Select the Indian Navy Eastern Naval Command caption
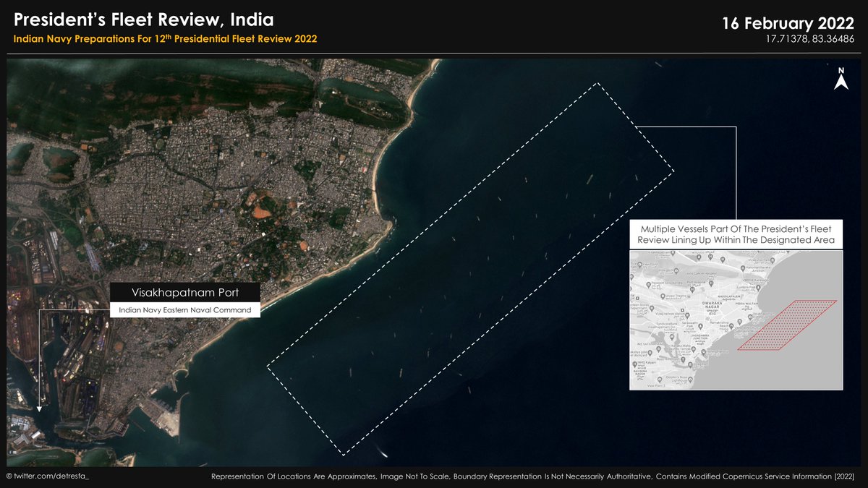Screen dimensions: 868x488 [x=184, y=309]
